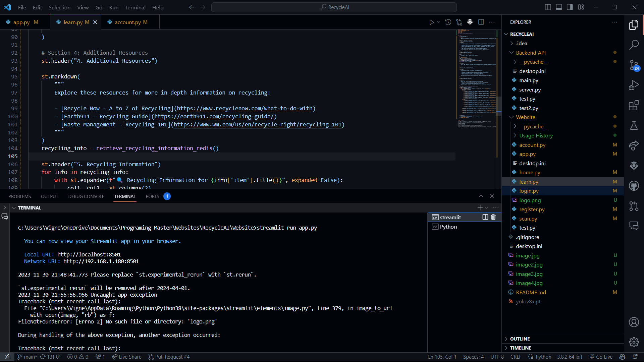Toggle the Secondary Side Bar layout button
The width and height of the screenshot is (644, 362).
click(570, 7)
